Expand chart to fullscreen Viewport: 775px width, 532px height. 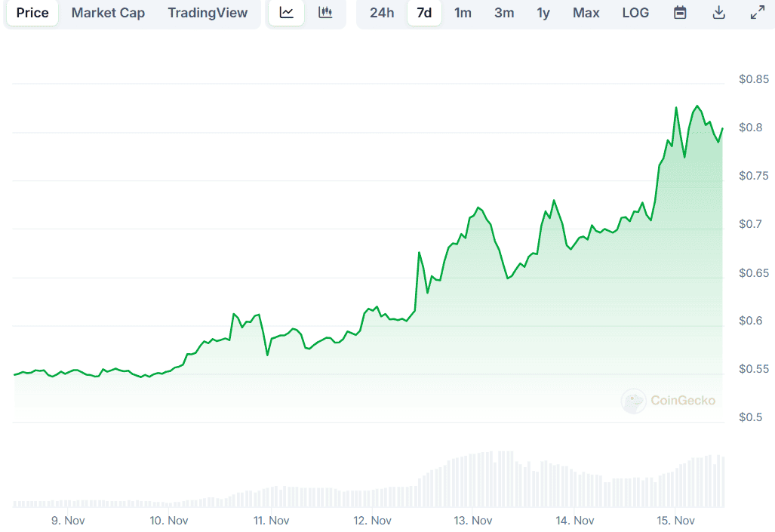coord(757,13)
